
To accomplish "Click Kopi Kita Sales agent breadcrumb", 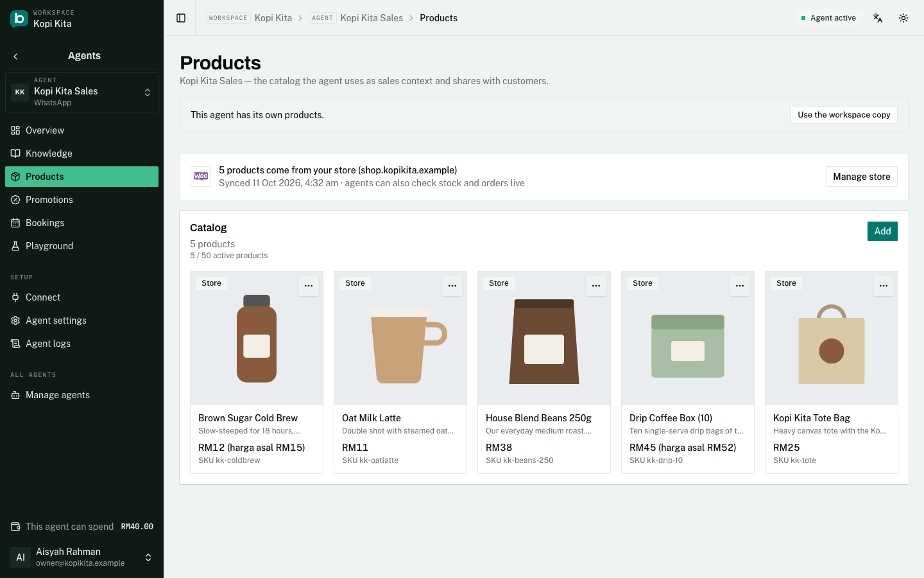I will point(372,18).
